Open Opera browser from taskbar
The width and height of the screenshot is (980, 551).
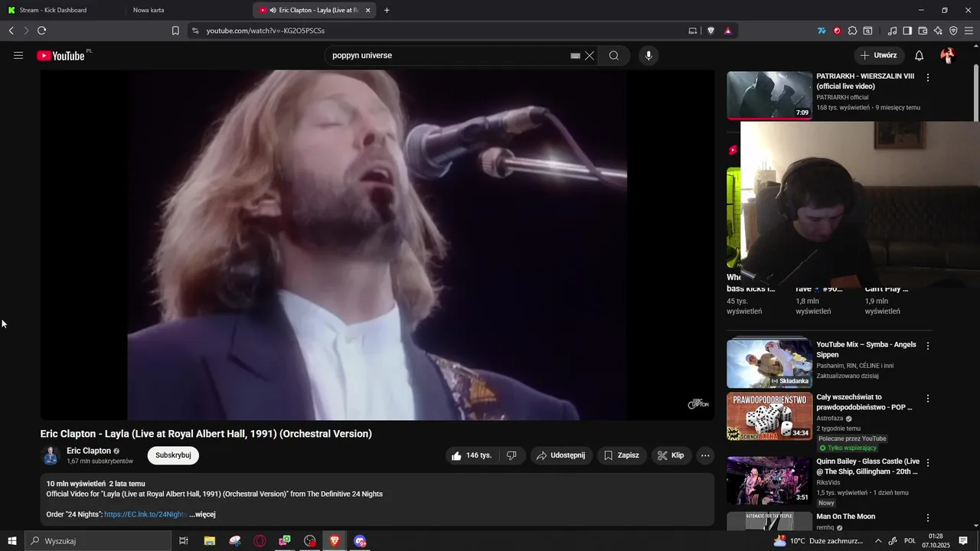tap(260, 541)
